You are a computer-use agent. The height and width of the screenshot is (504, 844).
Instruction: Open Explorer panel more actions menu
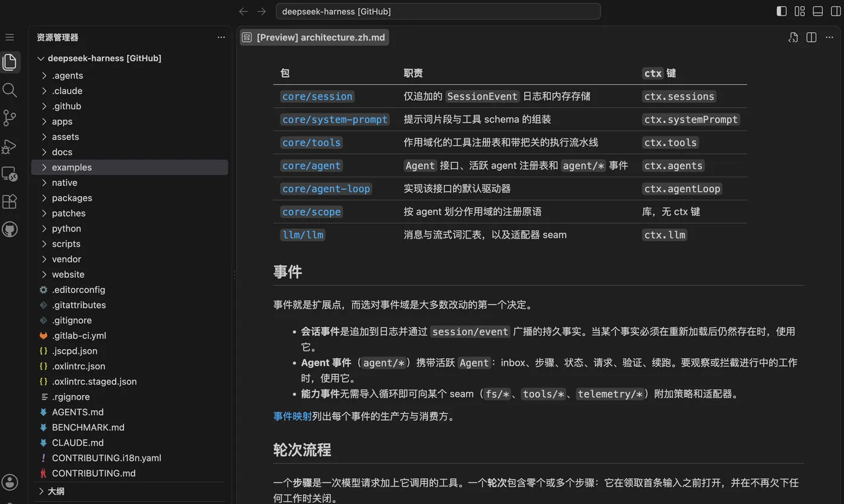221,37
